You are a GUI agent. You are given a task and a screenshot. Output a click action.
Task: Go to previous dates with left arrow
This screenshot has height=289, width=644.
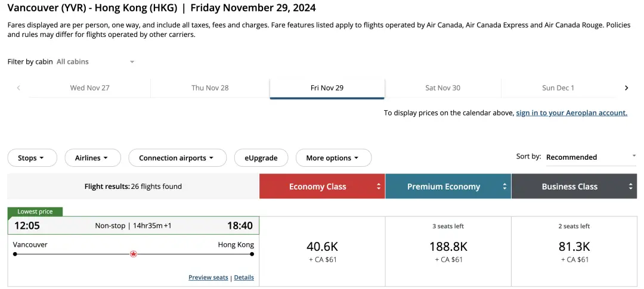(18, 88)
